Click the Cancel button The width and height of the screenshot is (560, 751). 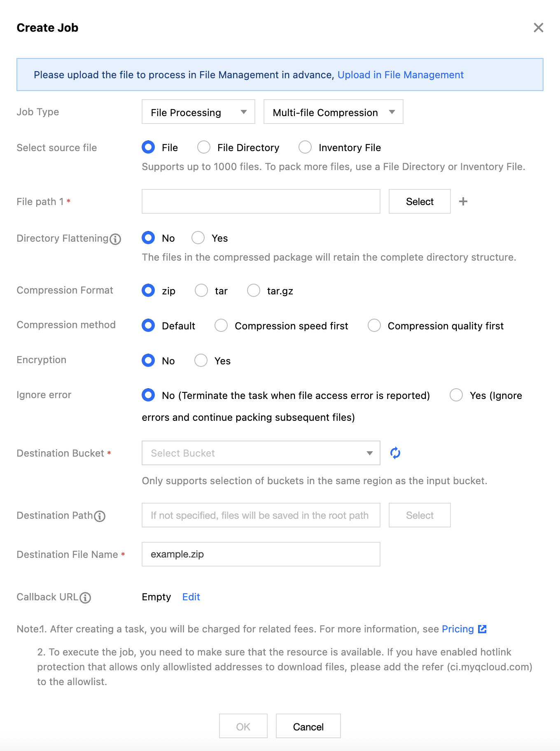(308, 727)
